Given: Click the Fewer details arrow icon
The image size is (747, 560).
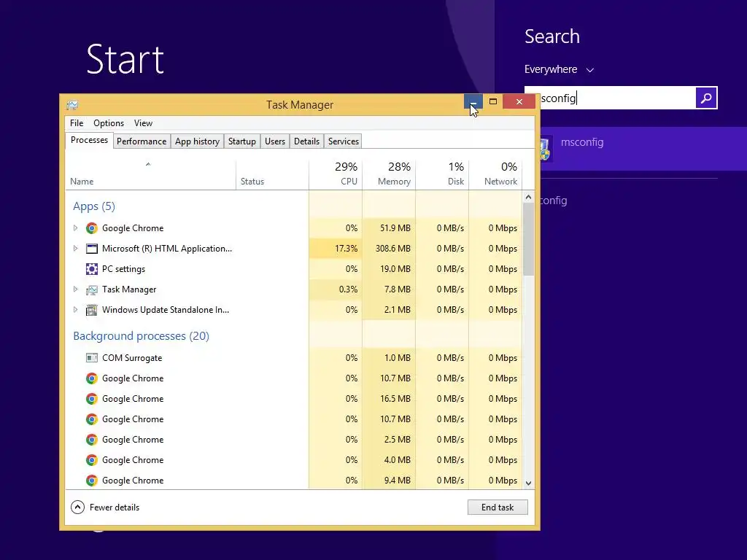Looking at the screenshot, I should tap(77, 507).
